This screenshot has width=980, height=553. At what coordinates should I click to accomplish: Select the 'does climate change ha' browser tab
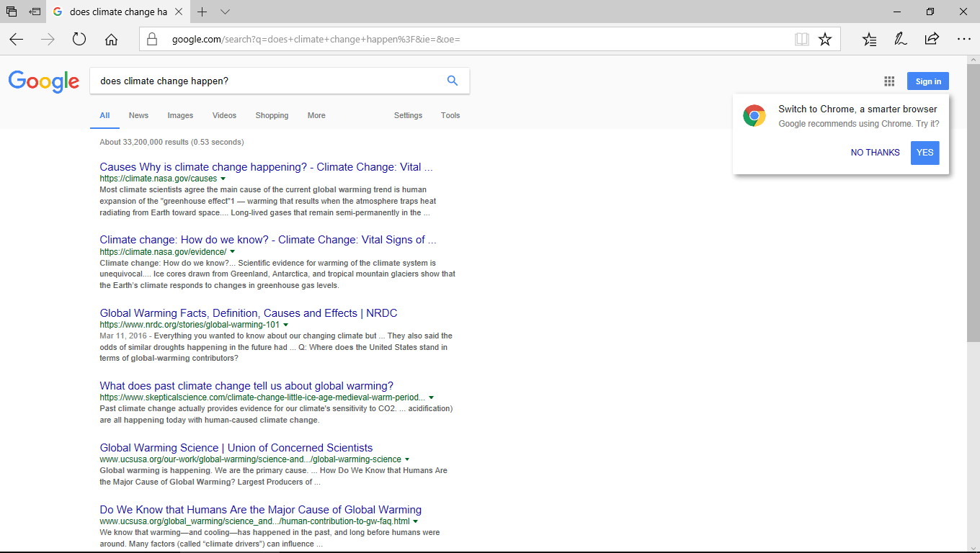(117, 12)
